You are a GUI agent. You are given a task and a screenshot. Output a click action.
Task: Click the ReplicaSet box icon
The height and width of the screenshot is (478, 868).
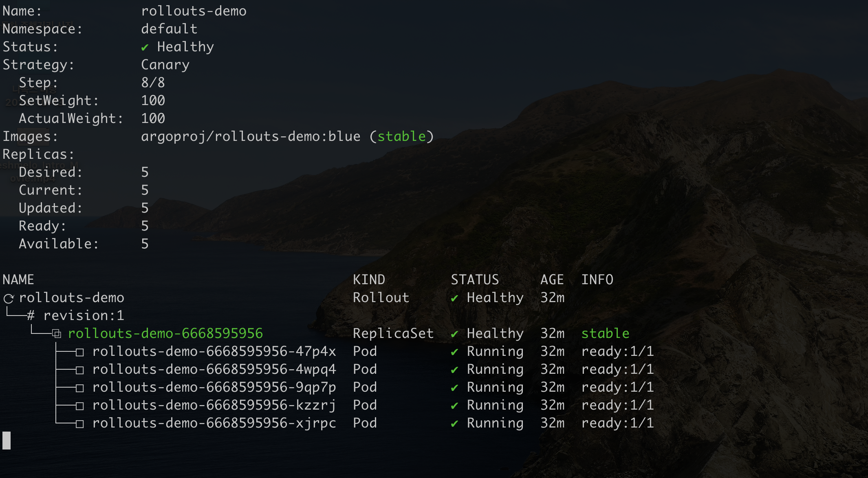click(x=57, y=334)
